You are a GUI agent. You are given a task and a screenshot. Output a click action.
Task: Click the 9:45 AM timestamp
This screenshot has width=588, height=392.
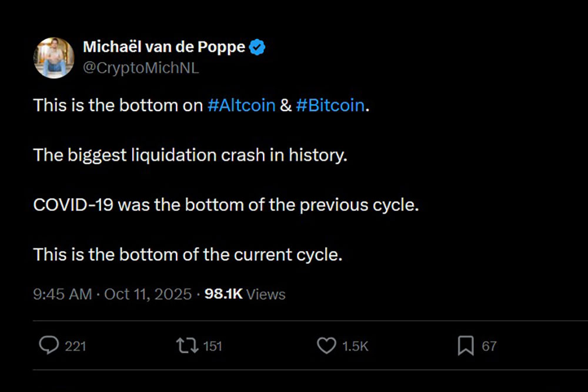point(62,294)
